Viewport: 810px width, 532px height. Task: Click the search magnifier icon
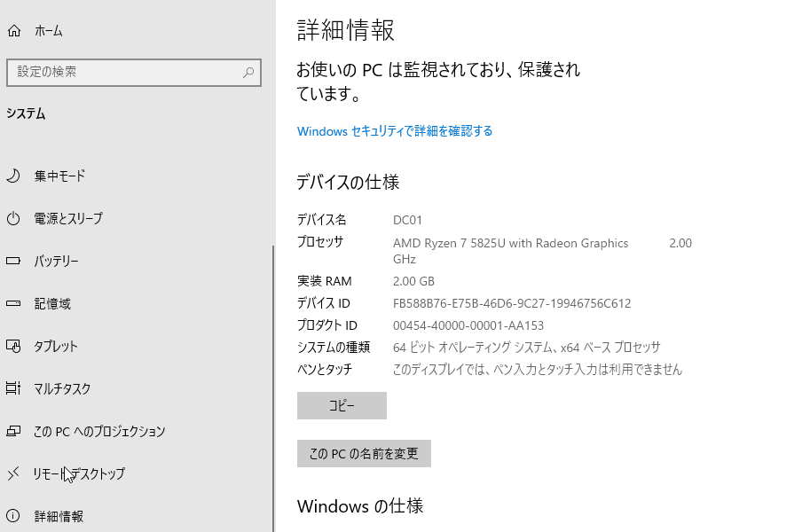tap(248, 73)
